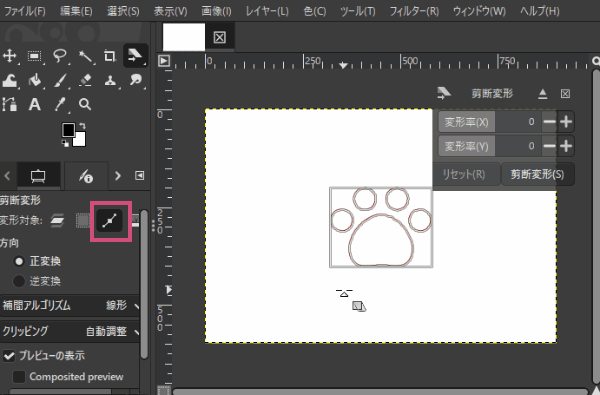Decrease 変形率(Y) with minus button
The width and height of the screenshot is (600, 395).
click(549, 146)
